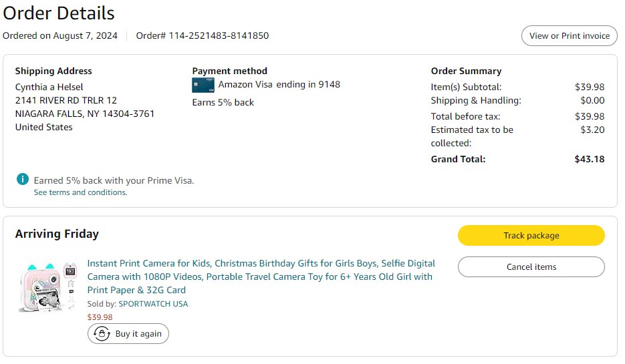Select the Cynthia a Helsel address name
The height and width of the screenshot is (364, 625).
coord(49,87)
